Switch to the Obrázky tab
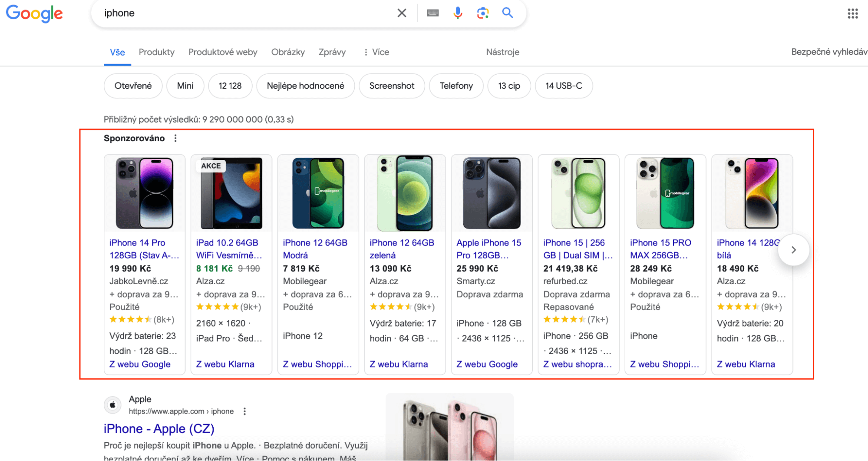 [288, 52]
